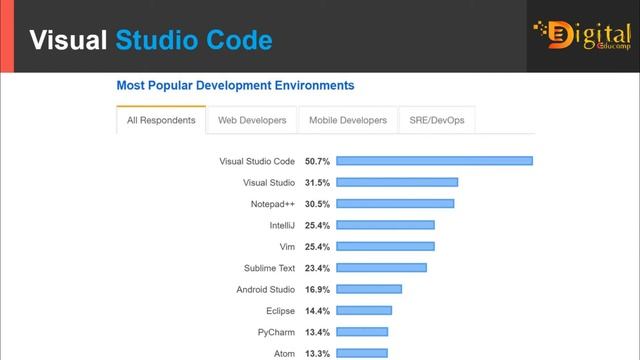Screen dimensions: 640x360
Task: Click the '13.4%' value
Action: click(x=317, y=332)
